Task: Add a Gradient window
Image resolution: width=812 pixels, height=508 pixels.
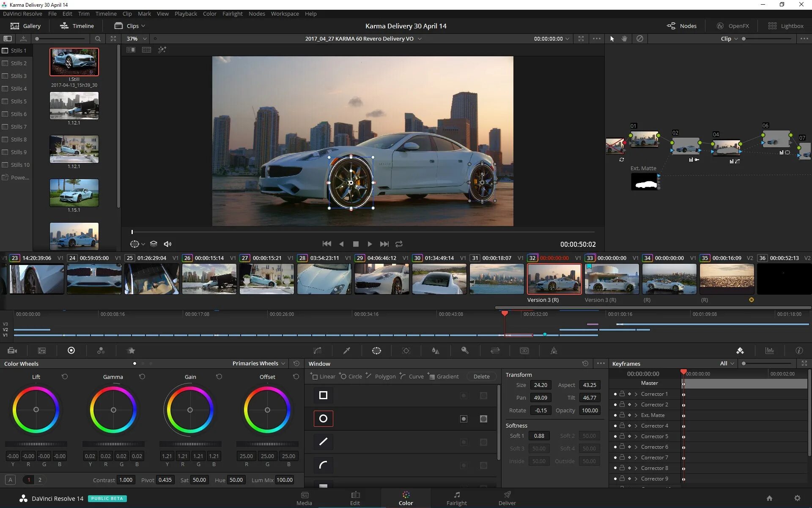Action: [x=443, y=376]
